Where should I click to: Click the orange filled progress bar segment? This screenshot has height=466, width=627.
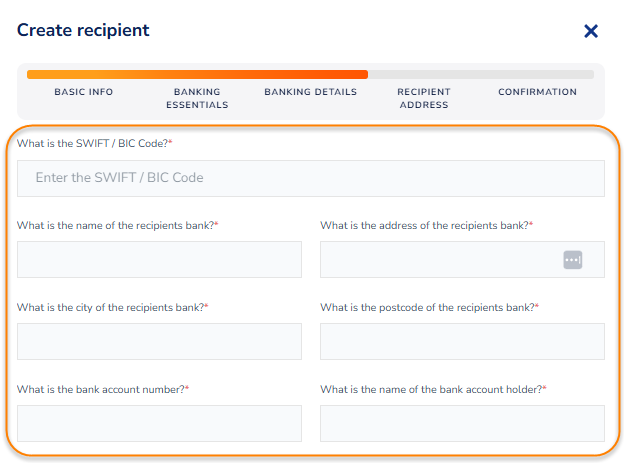click(197, 74)
